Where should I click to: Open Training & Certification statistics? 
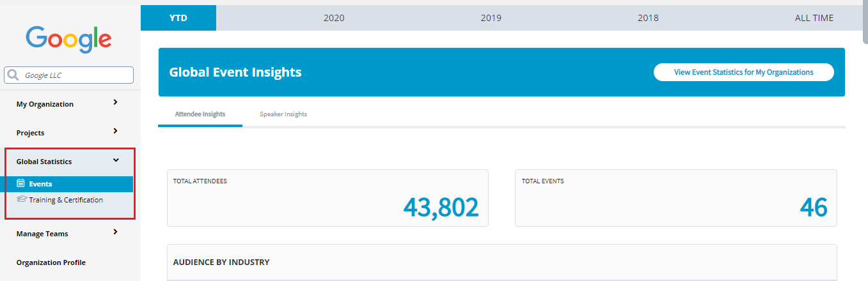(x=66, y=200)
